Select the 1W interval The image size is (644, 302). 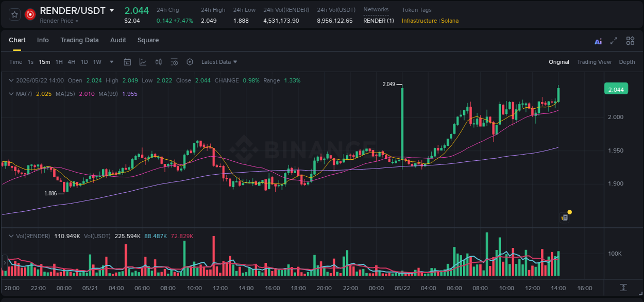(x=97, y=62)
